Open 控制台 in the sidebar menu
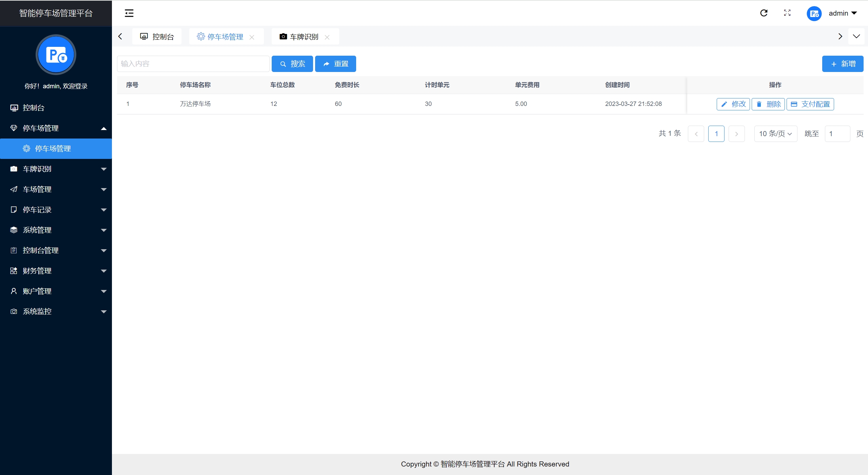Screen dimensions: 868x475 tap(33, 108)
